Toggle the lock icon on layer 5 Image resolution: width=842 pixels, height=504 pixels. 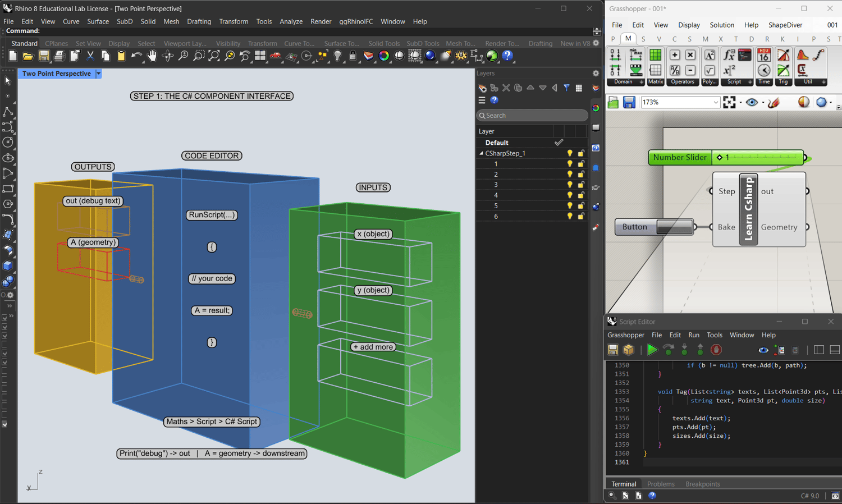[x=581, y=206]
